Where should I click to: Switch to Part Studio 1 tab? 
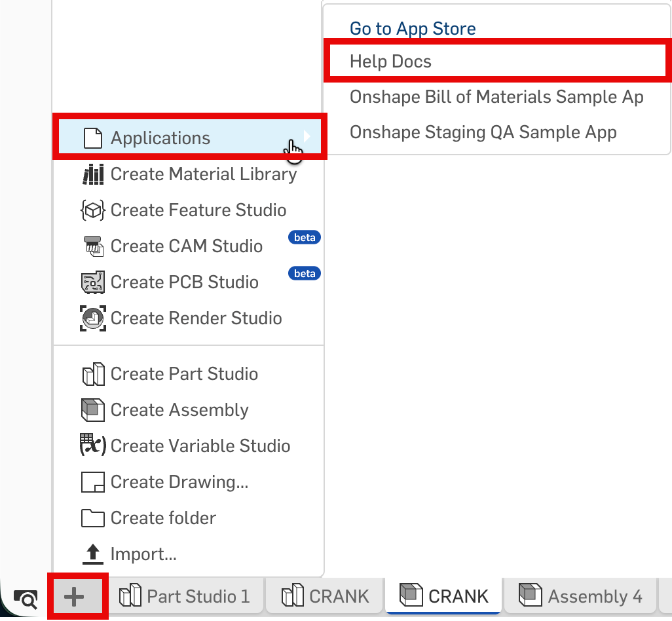(x=185, y=595)
